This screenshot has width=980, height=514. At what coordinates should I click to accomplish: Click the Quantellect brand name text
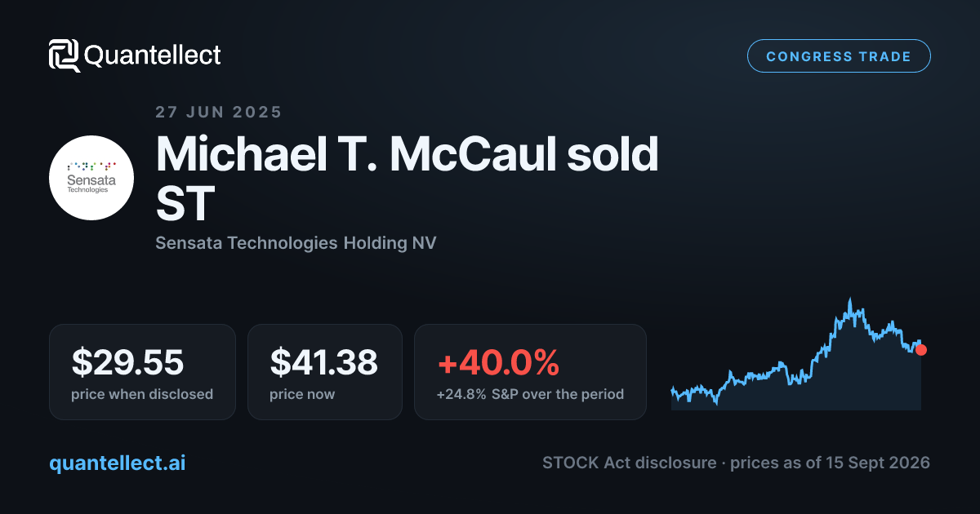click(x=153, y=55)
